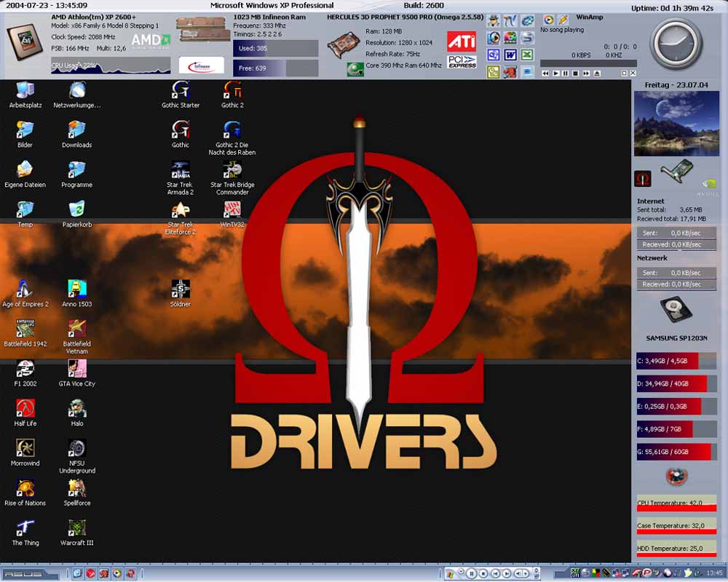
Task: Click the taskbar media toolbar stop button
Action: 483,574
